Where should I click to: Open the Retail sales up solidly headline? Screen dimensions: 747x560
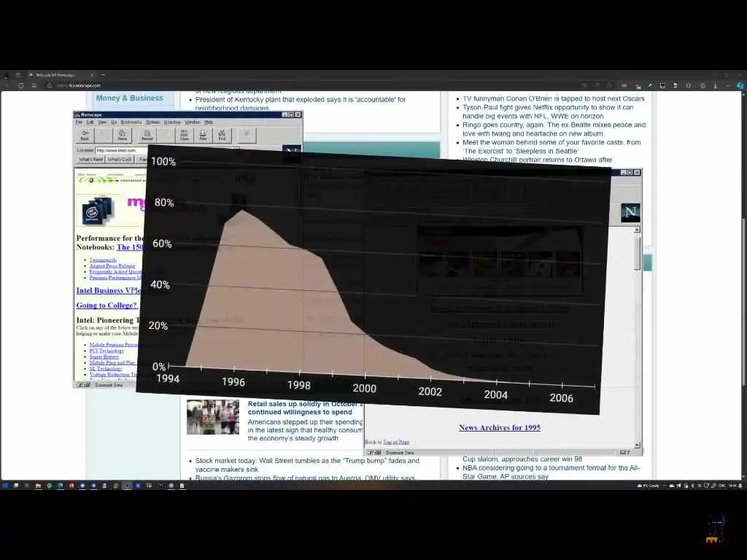coord(303,408)
